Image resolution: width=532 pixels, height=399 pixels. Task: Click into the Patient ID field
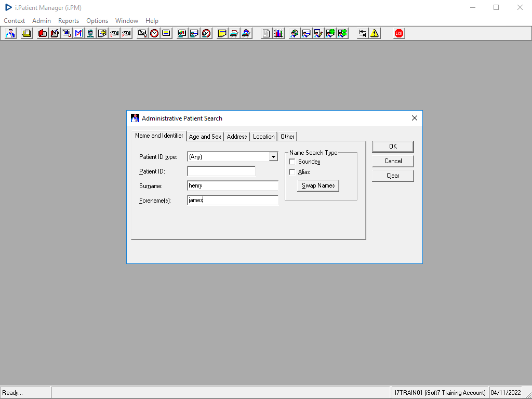[x=221, y=171]
